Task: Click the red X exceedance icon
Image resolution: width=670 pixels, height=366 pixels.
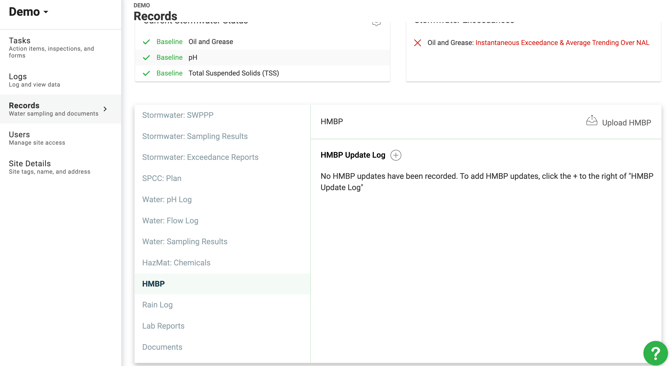Action: click(x=417, y=43)
